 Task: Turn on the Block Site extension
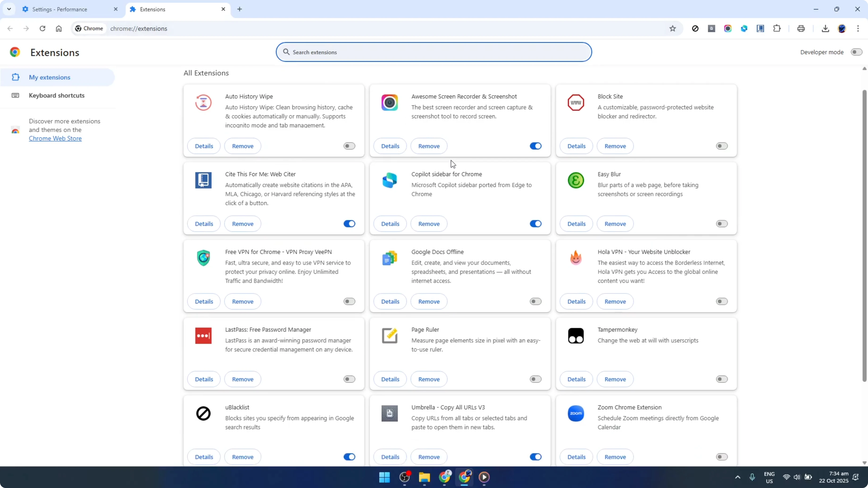722,146
